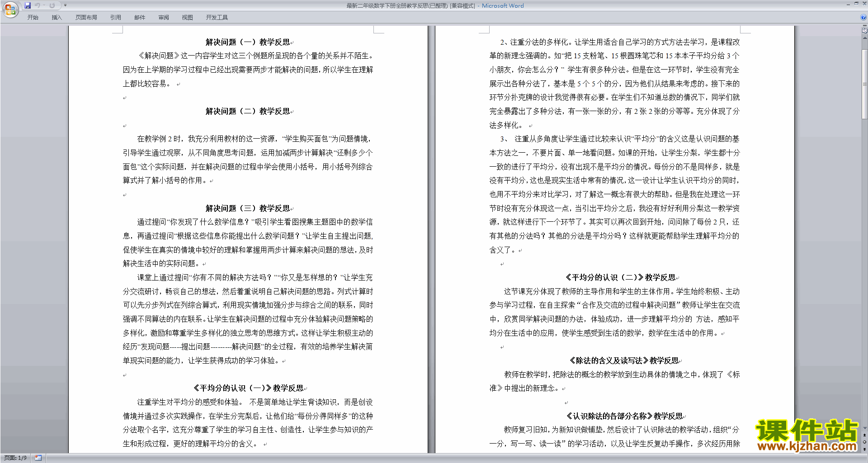Open Select Browse Object round button
The height and width of the screenshot is (463, 868).
864,442
